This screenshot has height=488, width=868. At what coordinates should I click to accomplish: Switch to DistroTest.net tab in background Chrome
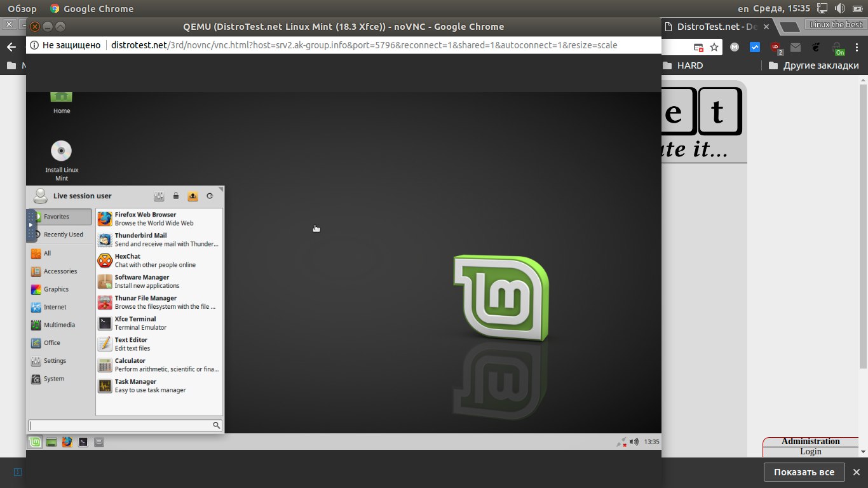[x=717, y=27]
